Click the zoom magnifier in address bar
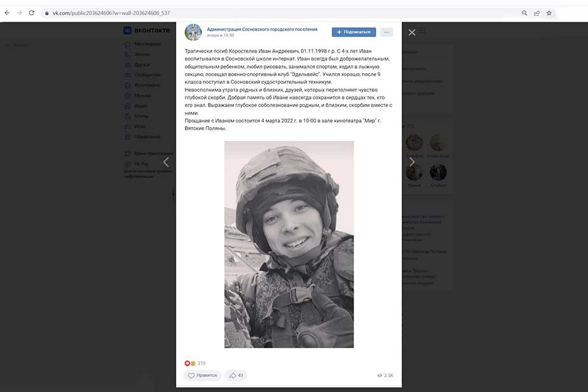 click(524, 13)
